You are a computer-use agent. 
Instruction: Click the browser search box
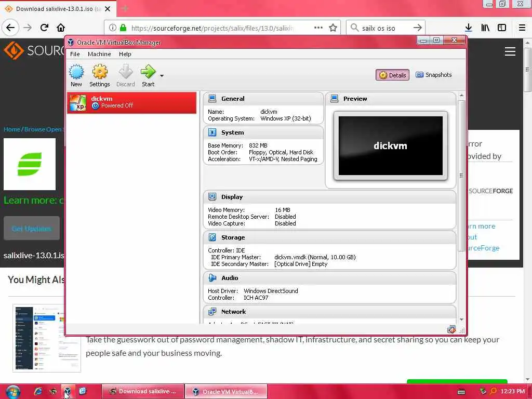pos(385,28)
